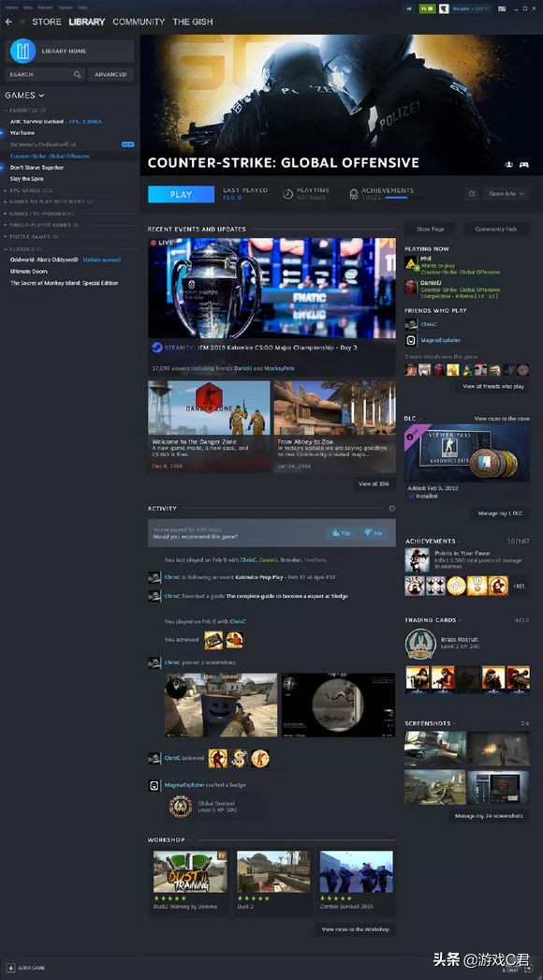This screenshot has width=543, height=980.
Task: Click the blue PLAY button
Action: (182, 194)
